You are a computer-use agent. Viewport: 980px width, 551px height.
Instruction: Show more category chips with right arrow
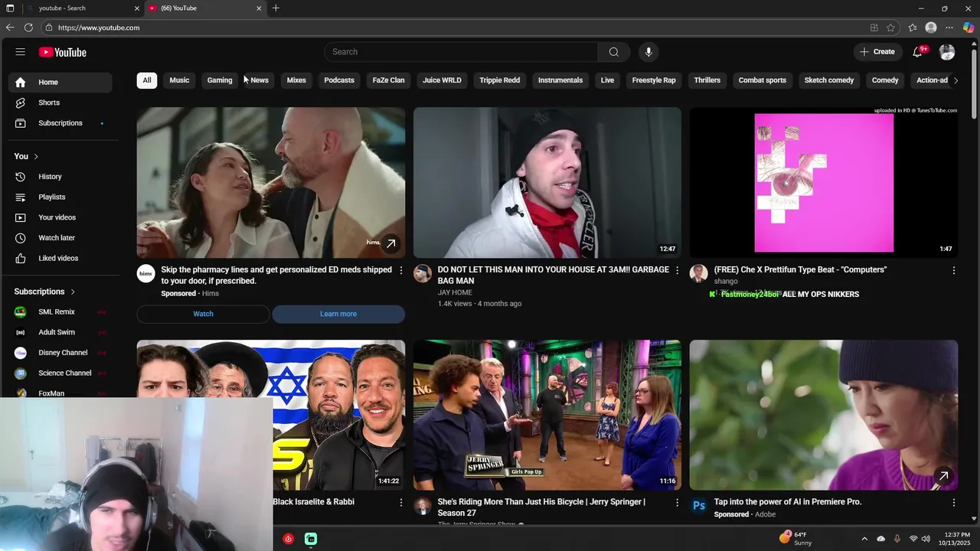click(x=955, y=80)
